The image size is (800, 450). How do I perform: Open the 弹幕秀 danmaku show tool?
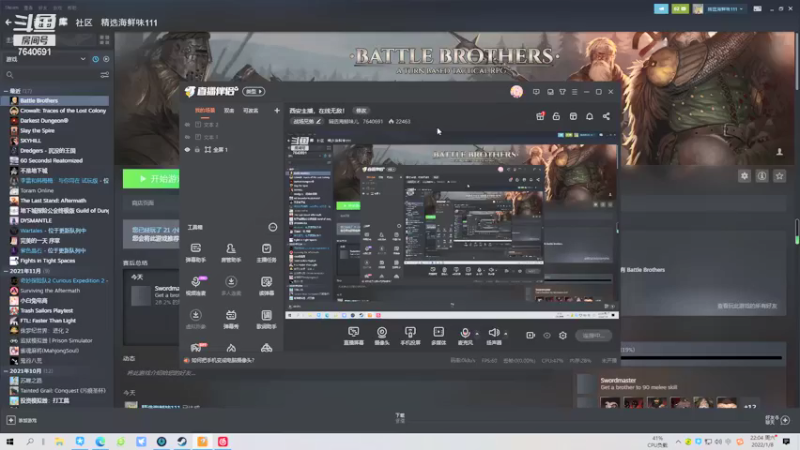point(231,319)
